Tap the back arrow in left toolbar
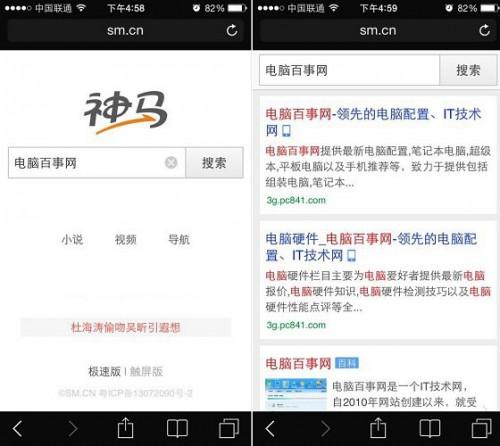This screenshot has height=446, width=500. point(18,428)
